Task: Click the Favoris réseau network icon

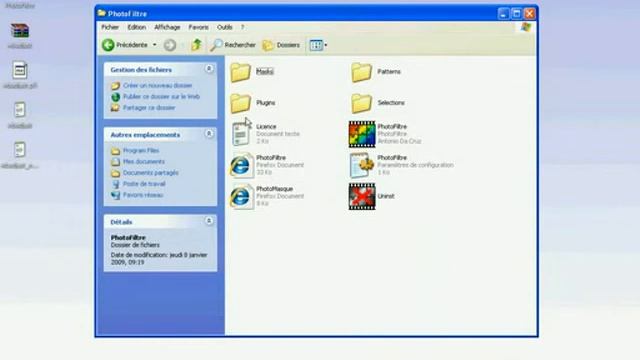Action: coord(116,195)
